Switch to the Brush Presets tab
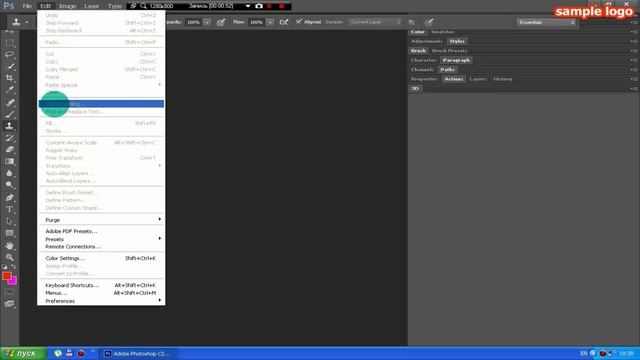The height and width of the screenshot is (360, 640). pyautogui.click(x=449, y=51)
